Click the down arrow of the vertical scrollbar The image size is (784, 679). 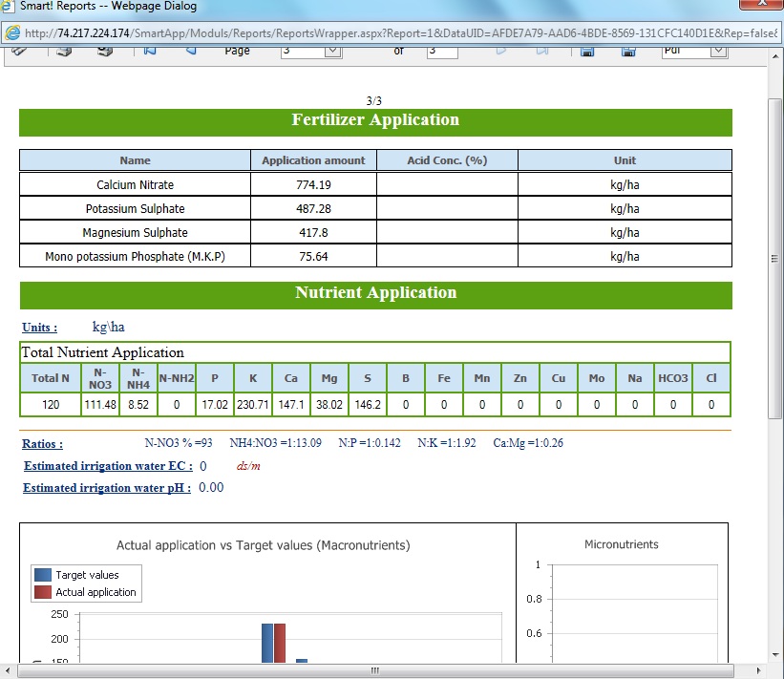pyautogui.click(x=775, y=654)
